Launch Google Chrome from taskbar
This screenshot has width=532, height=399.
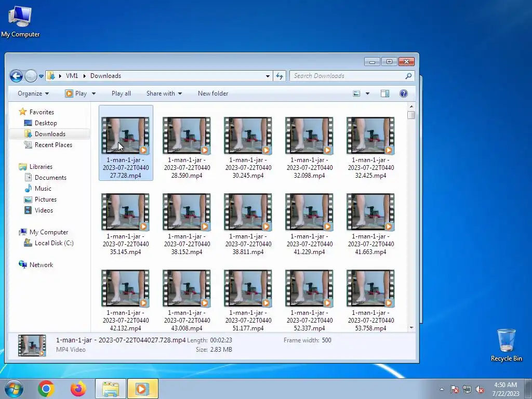click(x=46, y=389)
